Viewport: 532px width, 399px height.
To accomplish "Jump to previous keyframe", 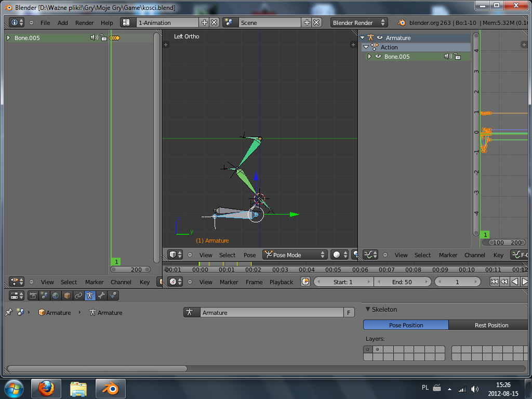I will [x=504, y=282].
